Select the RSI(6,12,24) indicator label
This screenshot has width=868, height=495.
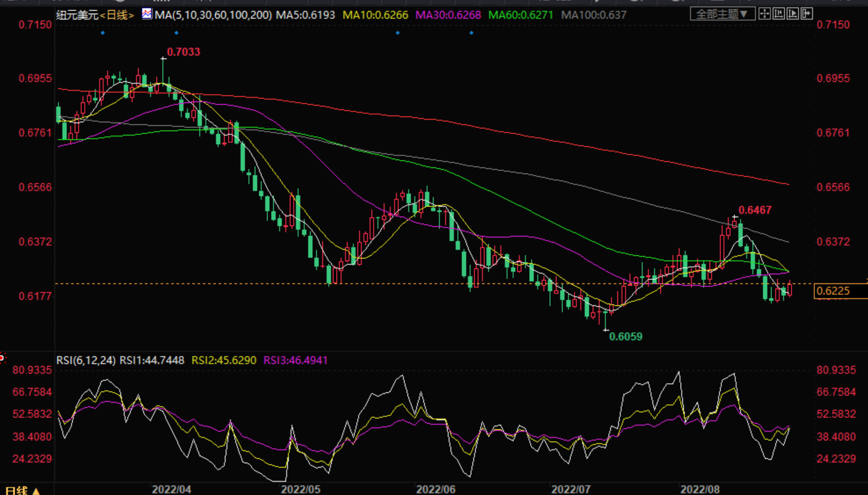pos(85,360)
